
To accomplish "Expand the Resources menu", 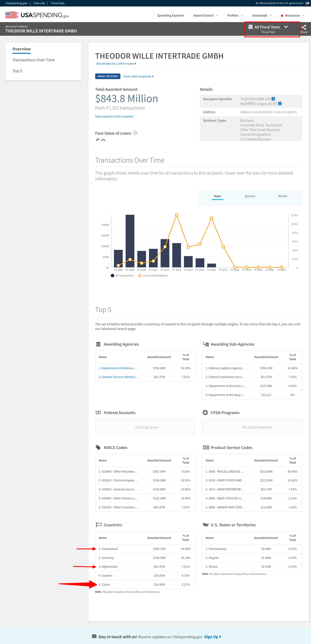I will [x=293, y=15].
